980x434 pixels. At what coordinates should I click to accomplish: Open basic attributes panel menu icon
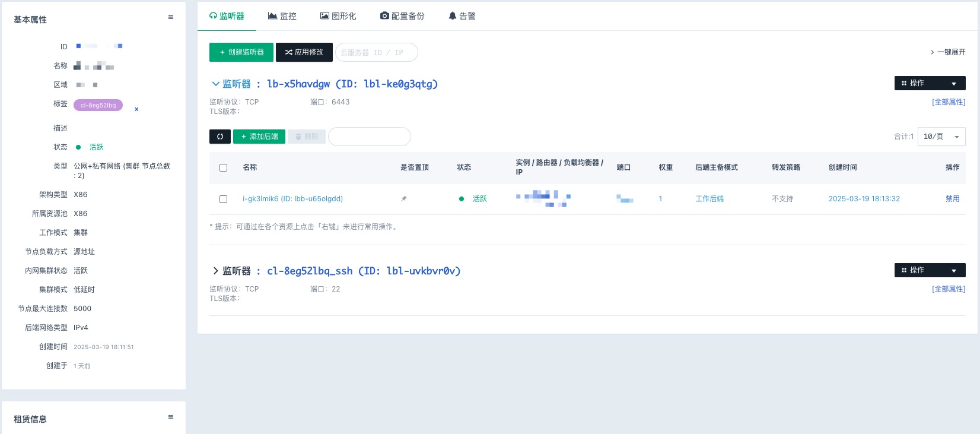171,18
